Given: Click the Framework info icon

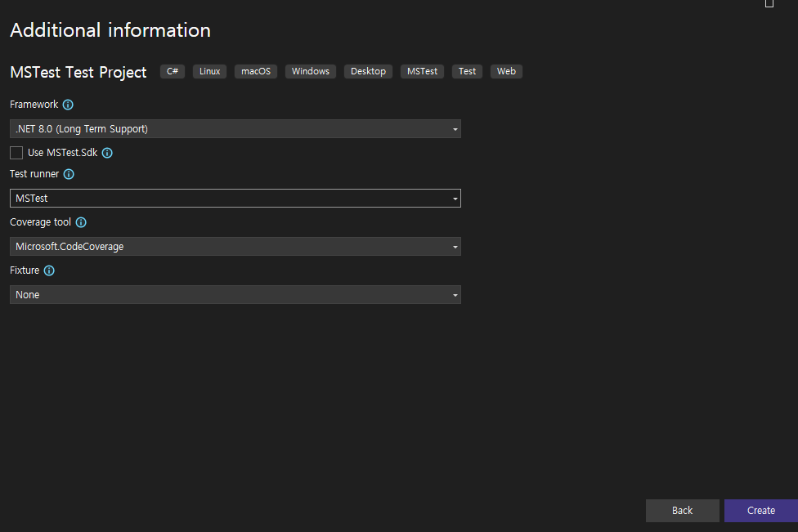Looking at the screenshot, I should point(68,105).
